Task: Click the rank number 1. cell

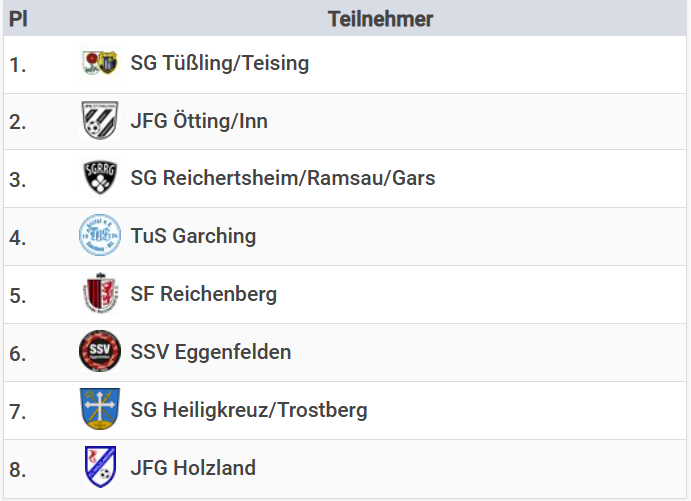Action: pos(18,64)
